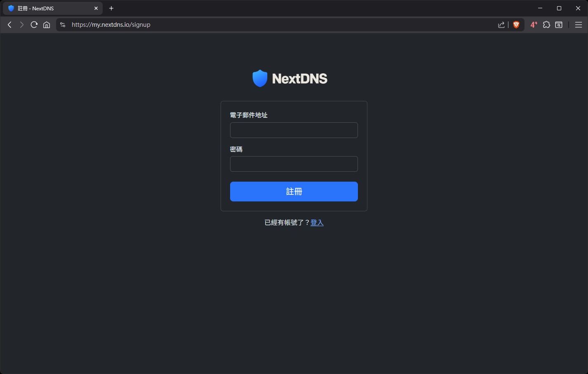Focus the 密碼 password field
Screen dimensions: 588x374
pyautogui.click(x=294, y=164)
